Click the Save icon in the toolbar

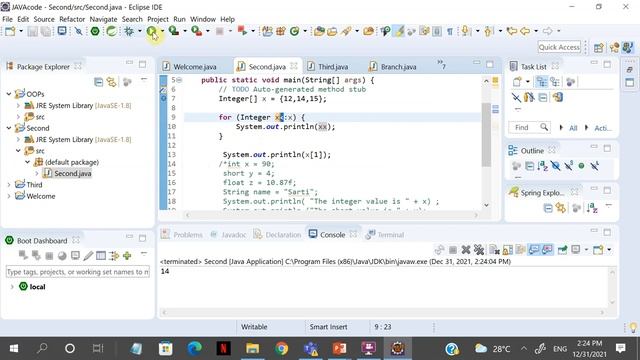33,31
